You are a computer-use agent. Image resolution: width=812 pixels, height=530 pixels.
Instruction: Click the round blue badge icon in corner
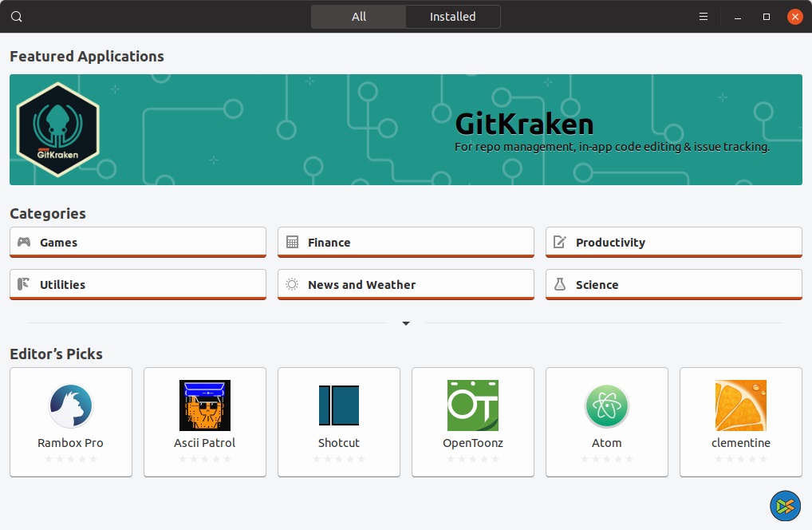pos(785,505)
